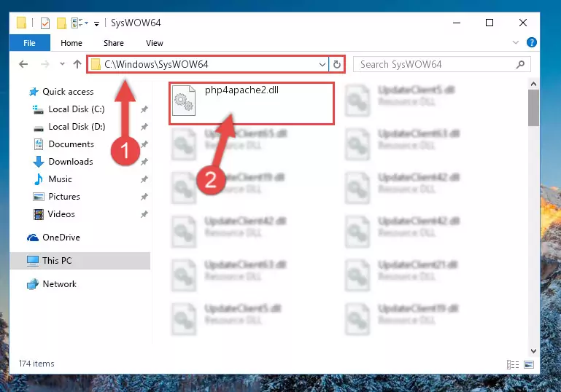The image size is (561, 392).
Task: Select Network in navigation pane
Action: (x=59, y=284)
